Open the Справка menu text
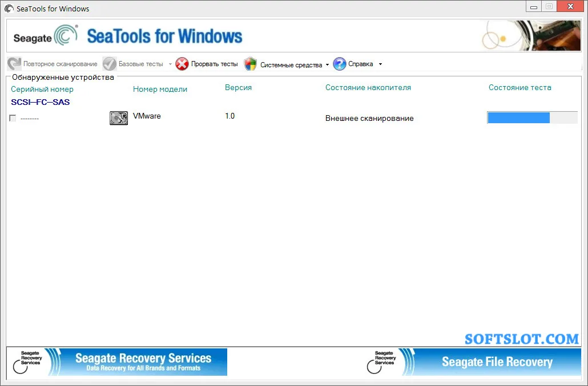 click(x=360, y=64)
